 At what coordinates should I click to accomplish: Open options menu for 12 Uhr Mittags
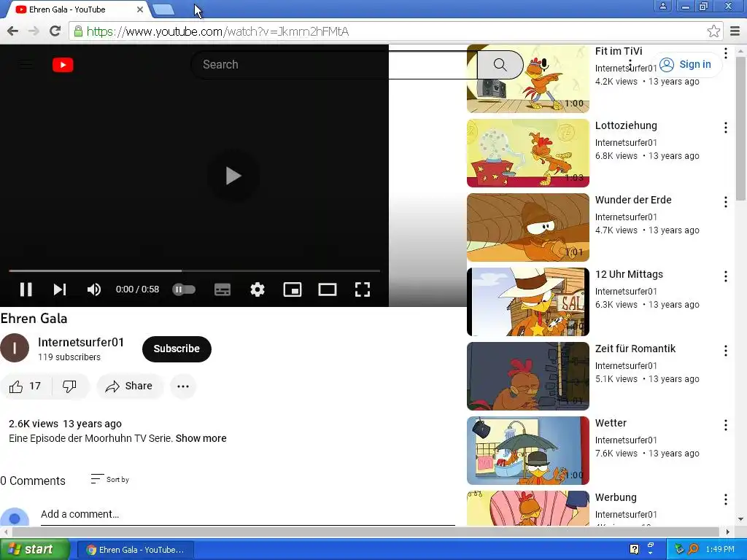(726, 276)
